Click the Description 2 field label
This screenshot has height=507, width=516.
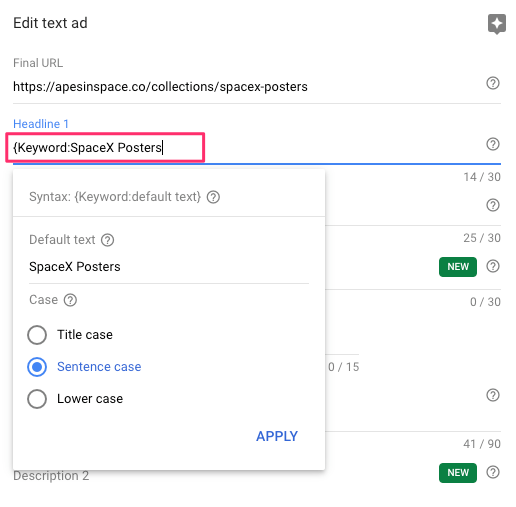tap(51, 475)
